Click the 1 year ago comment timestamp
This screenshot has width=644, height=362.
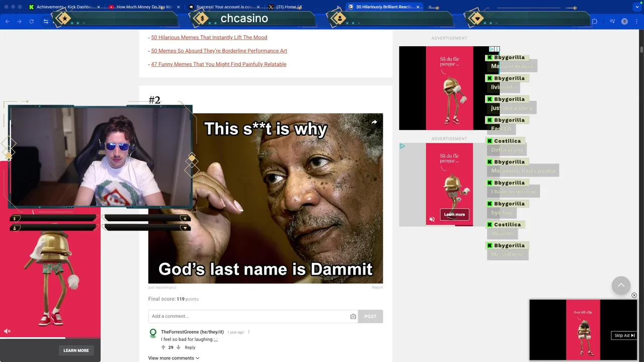coord(235,332)
